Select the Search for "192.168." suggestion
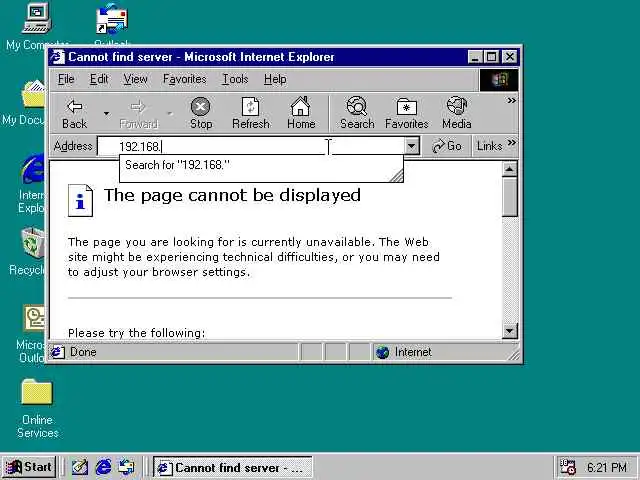The height and width of the screenshot is (480, 640). pyautogui.click(x=261, y=165)
